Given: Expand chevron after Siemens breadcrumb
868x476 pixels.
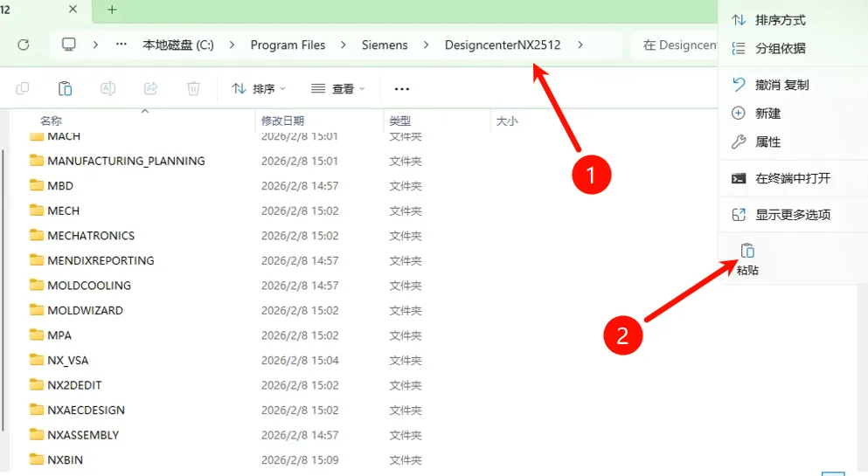Looking at the screenshot, I should pyautogui.click(x=427, y=45).
